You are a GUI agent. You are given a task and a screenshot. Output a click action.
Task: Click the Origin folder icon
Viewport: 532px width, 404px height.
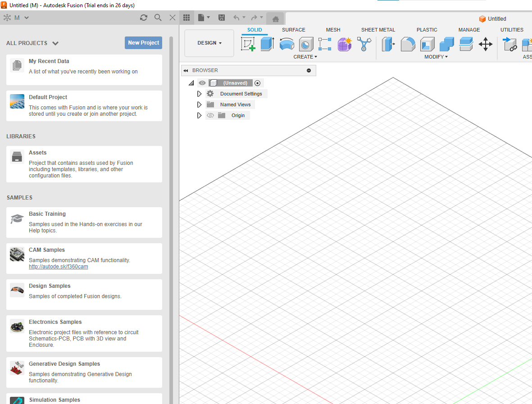222,115
